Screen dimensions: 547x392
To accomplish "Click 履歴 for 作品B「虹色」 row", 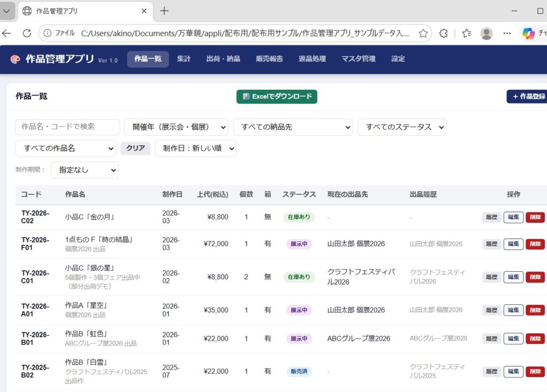I will click(x=491, y=339).
